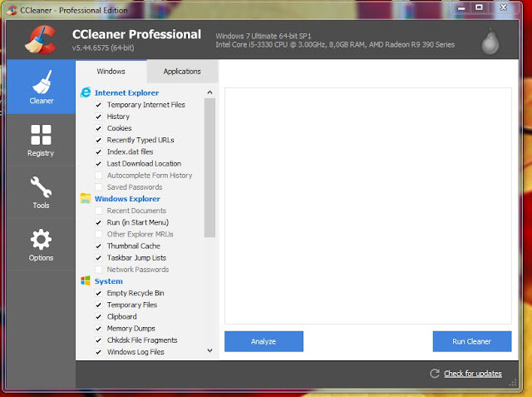Open the Cleaner section
The height and width of the screenshot is (397, 532).
click(41, 87)
